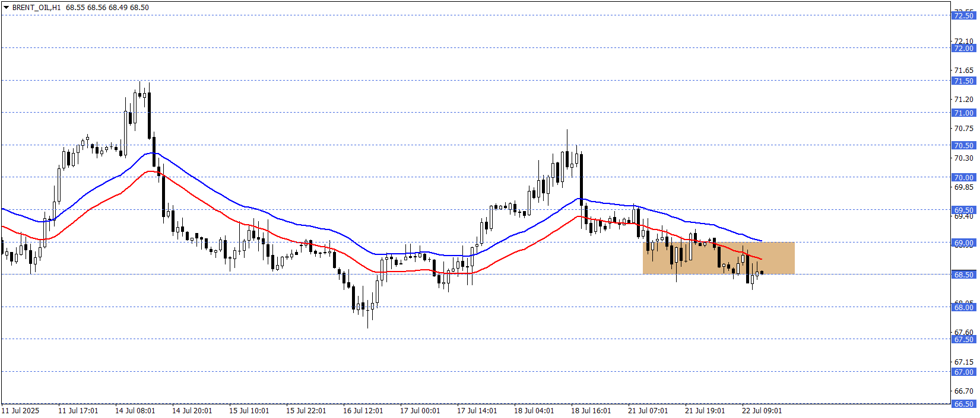Click the 66.50 price level label

pos(963,404)
